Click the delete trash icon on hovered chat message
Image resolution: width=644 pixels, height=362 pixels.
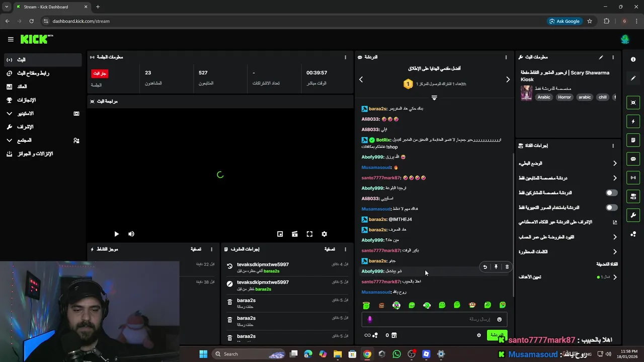(x=507, y=267)
